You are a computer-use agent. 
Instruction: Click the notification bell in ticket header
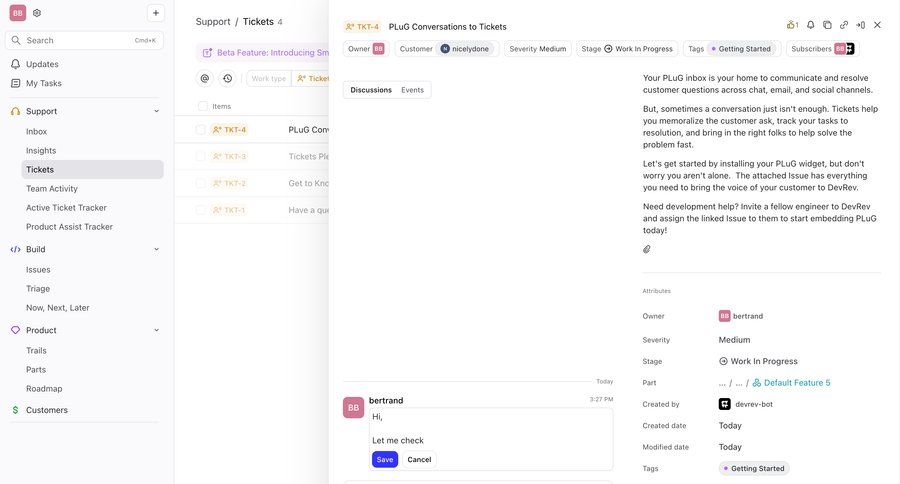(810, 25)
